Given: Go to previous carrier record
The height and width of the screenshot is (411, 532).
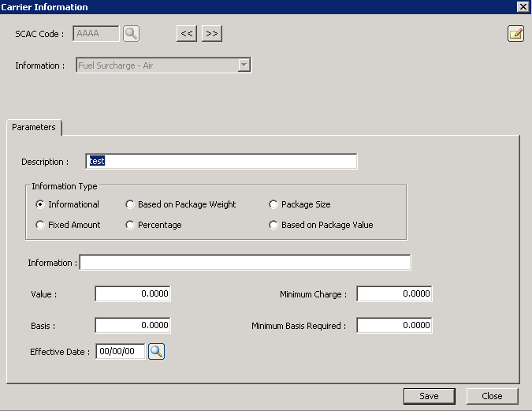Looking at the screenshot, I should point(187,33).
